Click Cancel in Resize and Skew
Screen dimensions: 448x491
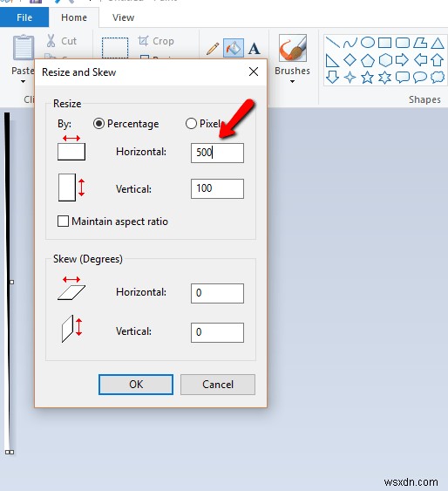[218, 385]
